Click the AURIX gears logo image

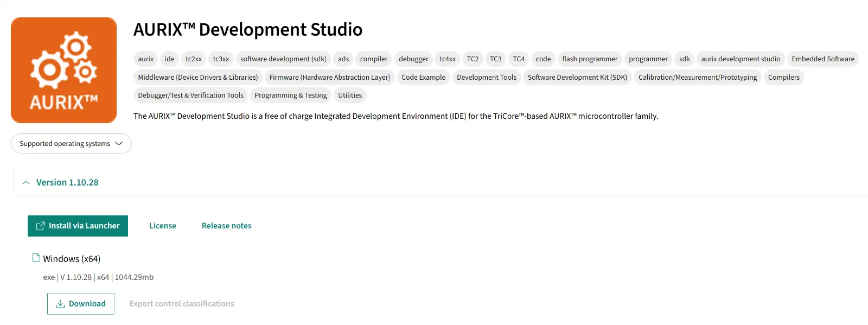click(63, 70)
